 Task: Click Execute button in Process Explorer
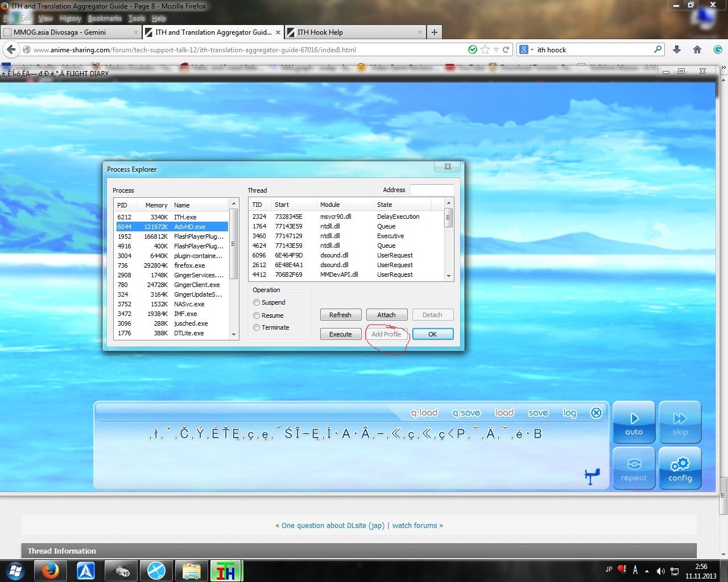pos(340,334)
